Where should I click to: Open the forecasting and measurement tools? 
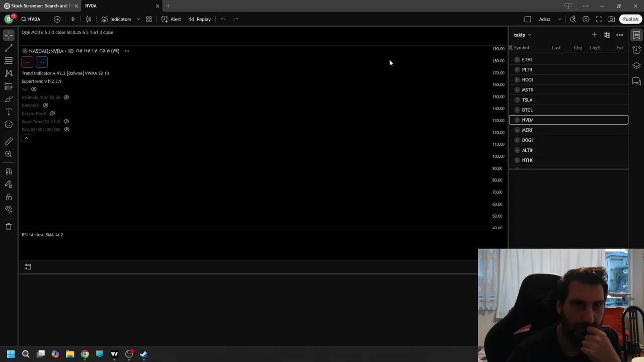(x=9, y=86)
